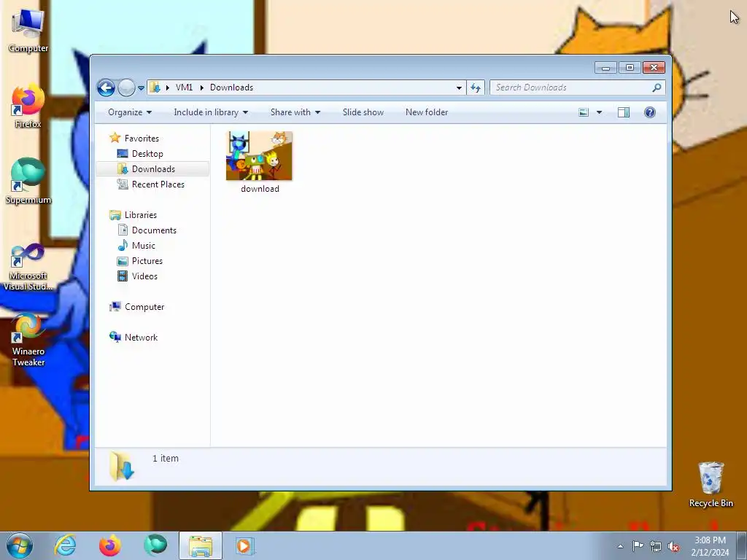Launch Firefox from taskbar

tap(110, 545)
